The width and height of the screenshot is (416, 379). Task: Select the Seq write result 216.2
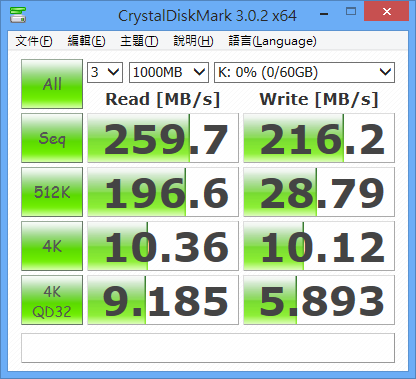pos(319,138)
